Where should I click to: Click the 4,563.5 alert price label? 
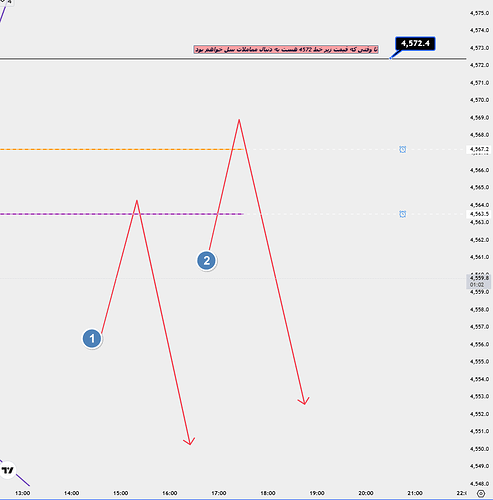tap(479, 214)
